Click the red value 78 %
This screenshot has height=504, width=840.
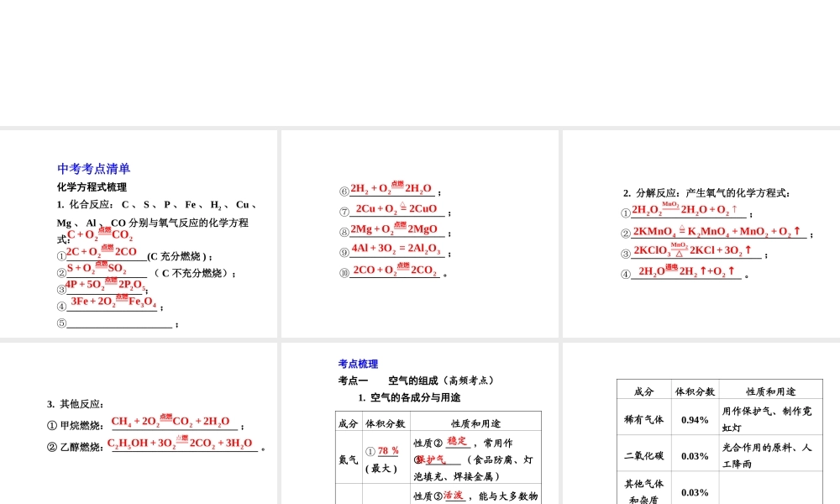[x=388, y=450]
